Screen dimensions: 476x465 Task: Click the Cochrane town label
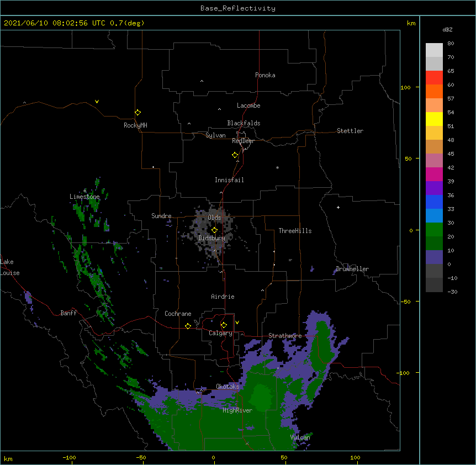point(178,314)
